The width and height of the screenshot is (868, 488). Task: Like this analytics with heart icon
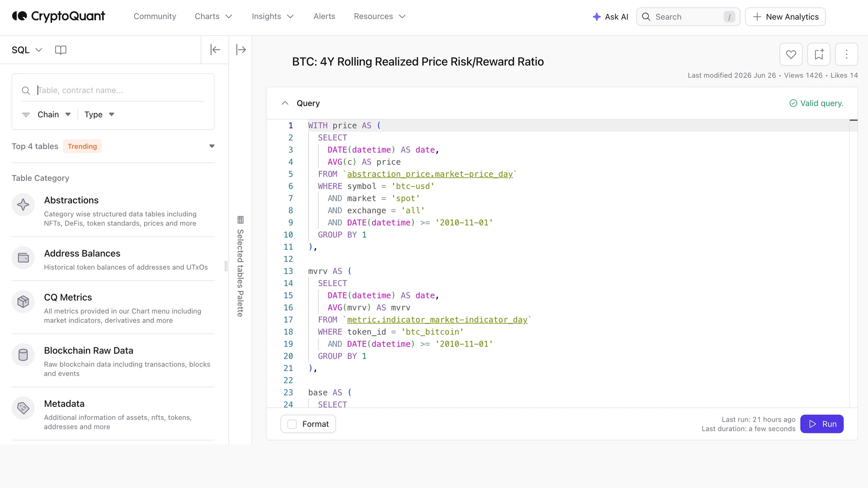click(791, 54)
